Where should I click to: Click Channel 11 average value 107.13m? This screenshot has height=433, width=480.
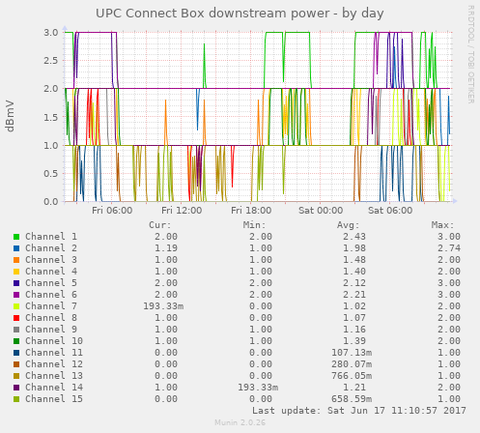click(x=352, y=353)
